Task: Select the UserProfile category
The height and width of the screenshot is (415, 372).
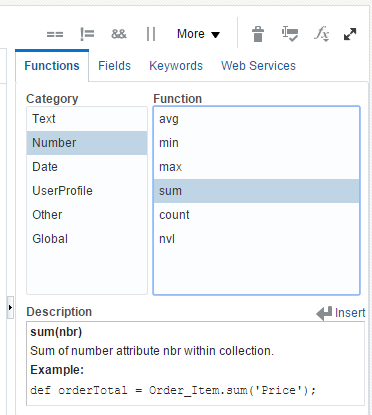Action: [87, 191]
